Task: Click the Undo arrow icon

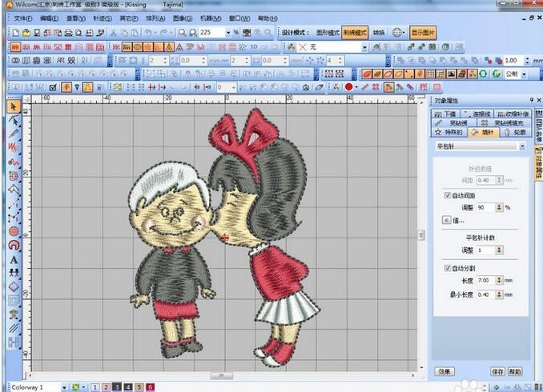Action: pos(148,33)
